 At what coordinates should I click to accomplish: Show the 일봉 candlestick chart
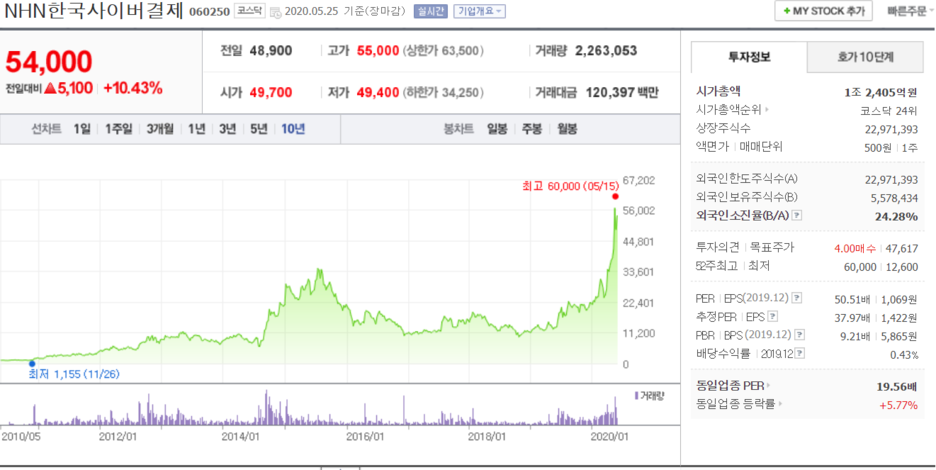pyautogui.click(x=497, y=129)
